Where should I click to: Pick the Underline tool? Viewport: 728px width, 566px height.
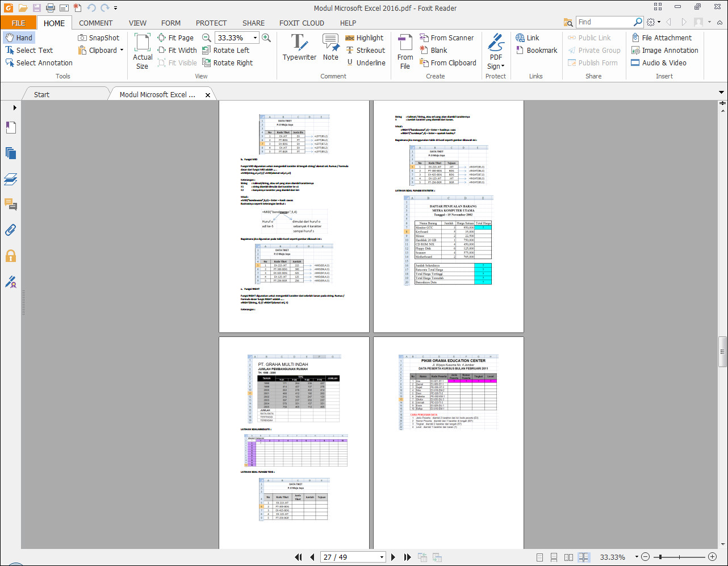coord(366,63)
